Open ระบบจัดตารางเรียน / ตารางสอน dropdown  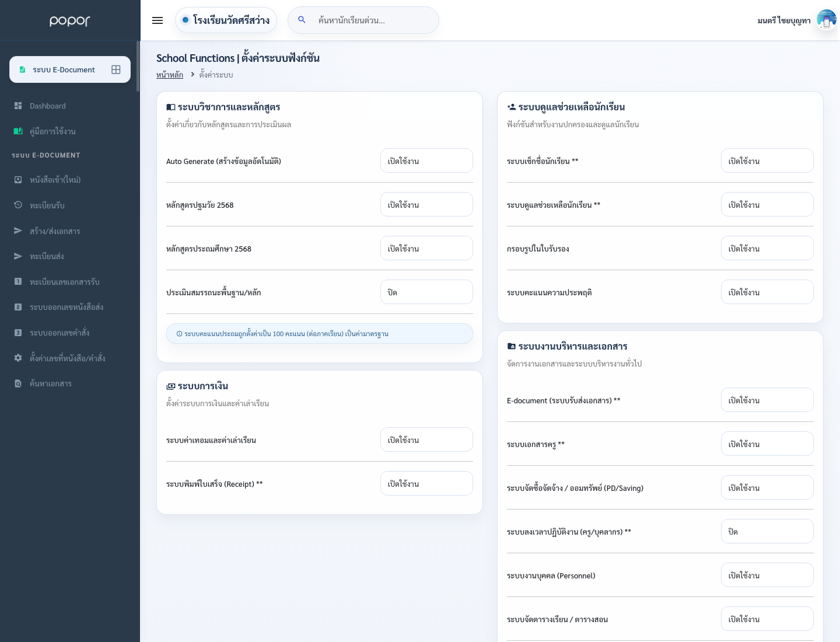767,619
